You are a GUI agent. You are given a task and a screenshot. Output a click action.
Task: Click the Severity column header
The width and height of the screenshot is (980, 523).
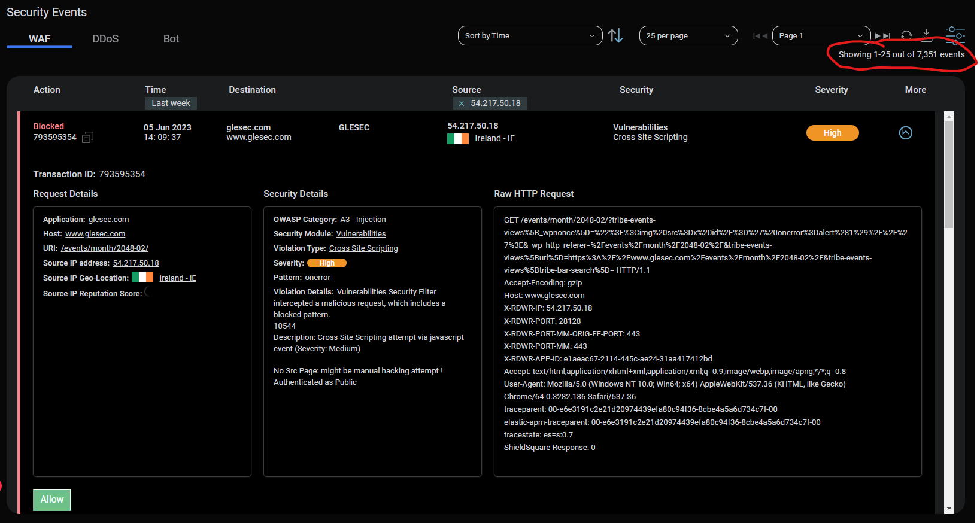pos(832,90)
